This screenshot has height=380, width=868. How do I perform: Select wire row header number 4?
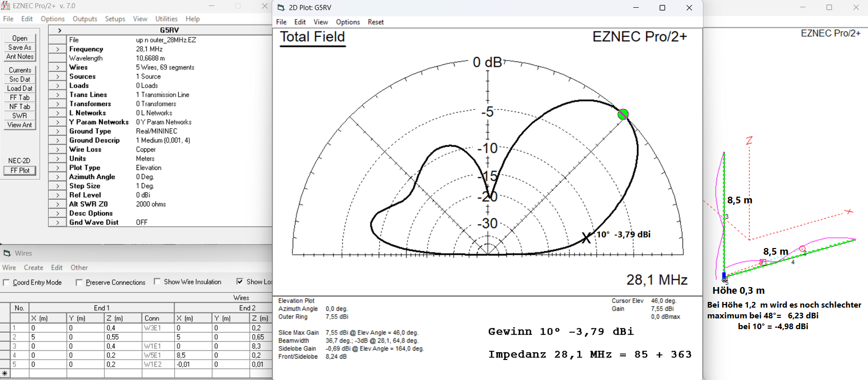coord(14,355)
